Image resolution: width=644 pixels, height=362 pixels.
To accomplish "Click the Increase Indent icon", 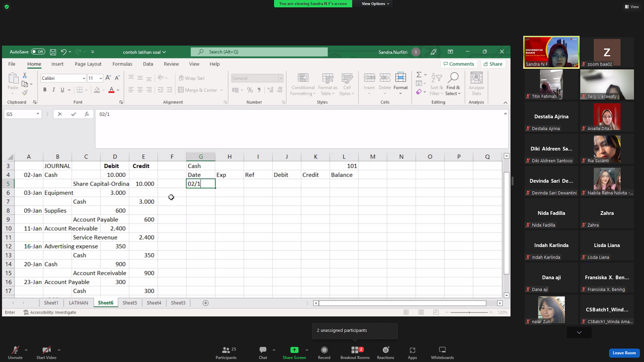I will pos(169,90).
